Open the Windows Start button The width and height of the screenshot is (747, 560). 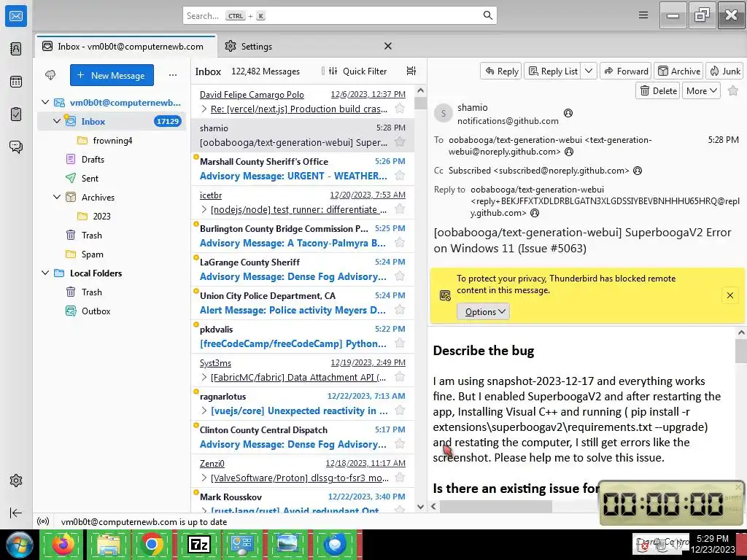19,544
